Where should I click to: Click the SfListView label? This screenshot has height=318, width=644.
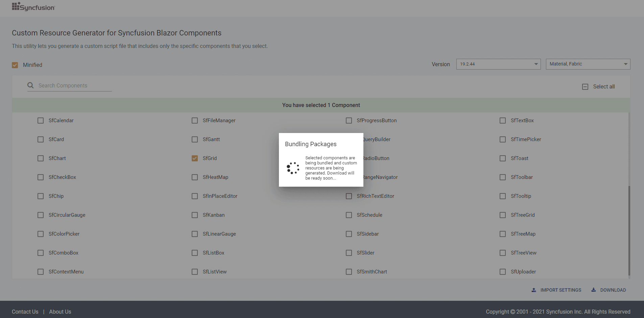[215, 272]
